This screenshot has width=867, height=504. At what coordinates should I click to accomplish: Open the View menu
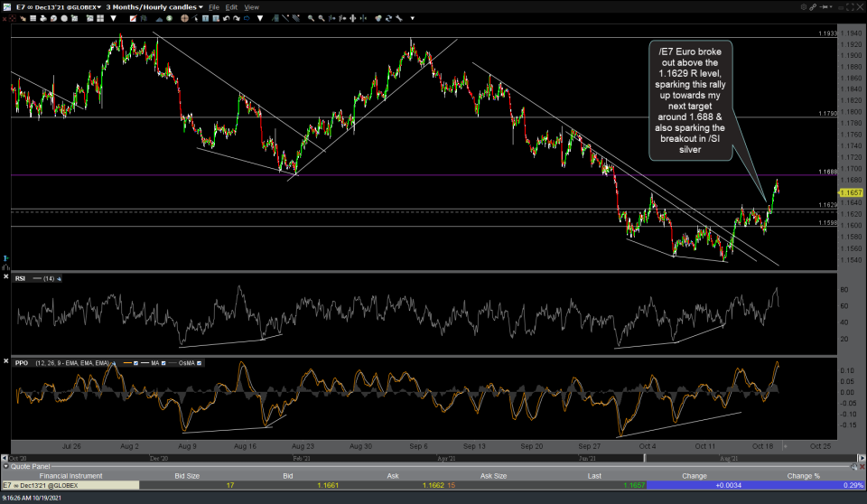click(252, 6)
